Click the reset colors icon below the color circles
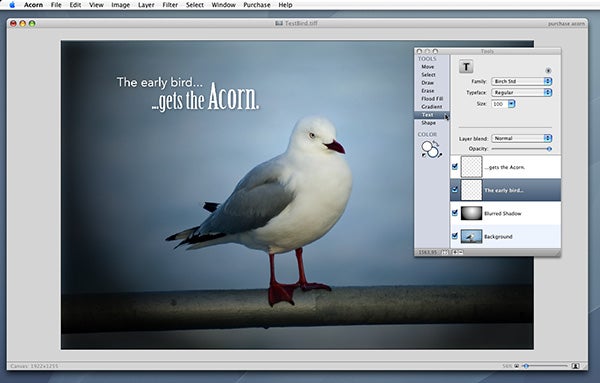The image size is (600, 383). point(423,155)
